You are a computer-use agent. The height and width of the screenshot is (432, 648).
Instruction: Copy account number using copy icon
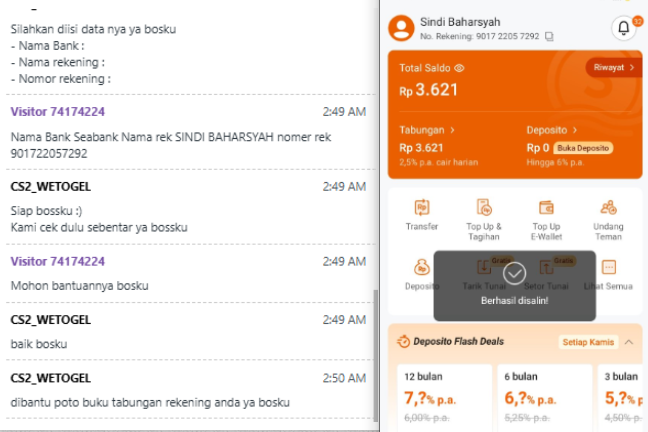tap(549, 37)
